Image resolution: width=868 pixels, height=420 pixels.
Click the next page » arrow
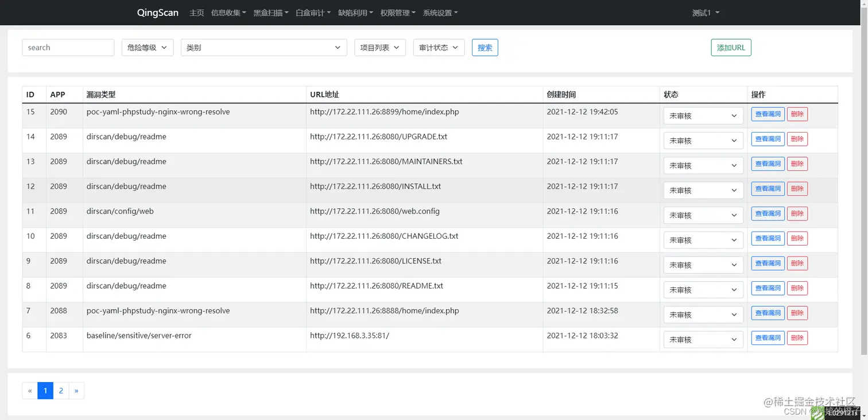(x=76, y=391)
